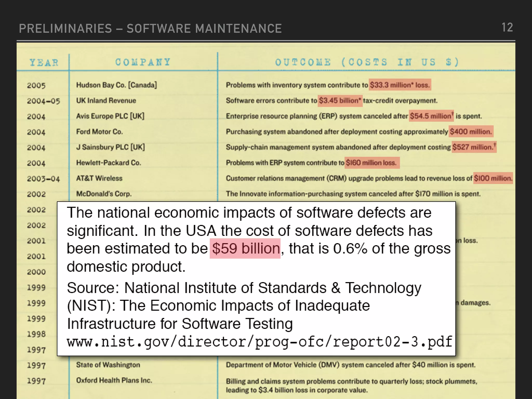Screen dimensions: 532x399
Task: Select the 'UK Inland Revenue' company entry
Action: pyautogui.click(x=106, y=101)
